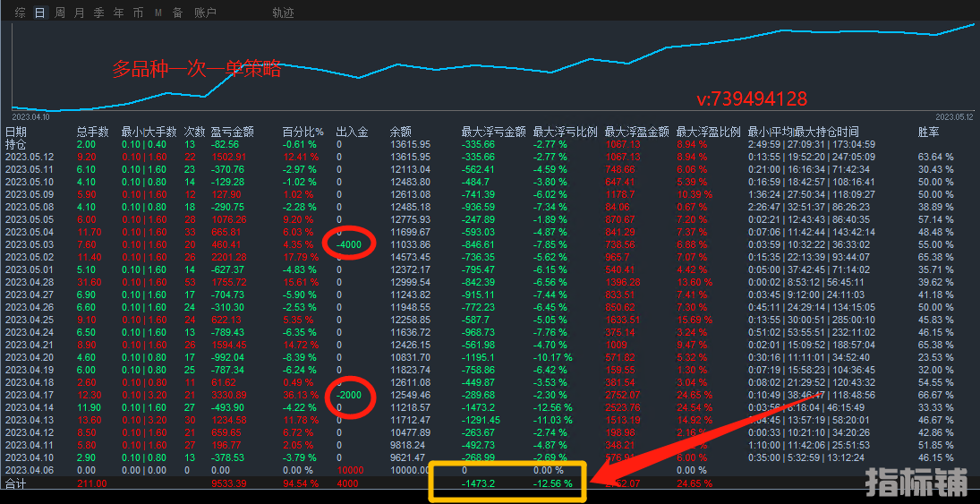Screen dimensions: 980x504
Task: Switch to the 月 monthly tab
Action: click(x=79, y=13)
